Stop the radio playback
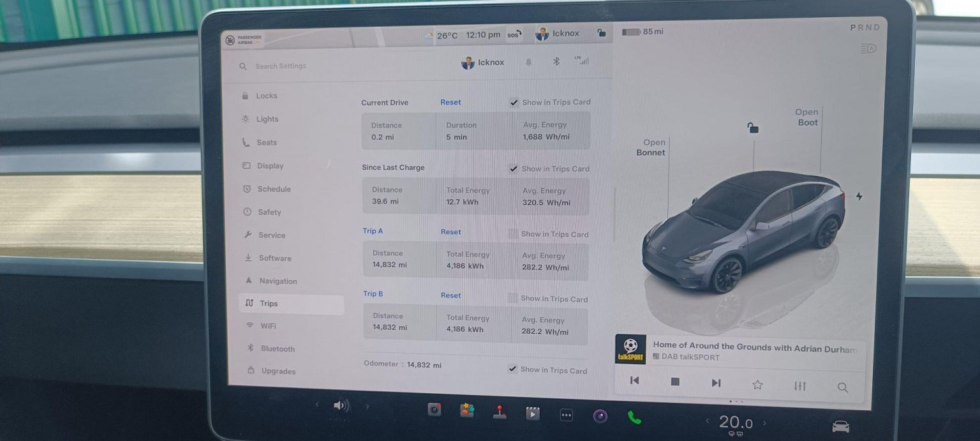Screen dimensions: 980x441 675,382
